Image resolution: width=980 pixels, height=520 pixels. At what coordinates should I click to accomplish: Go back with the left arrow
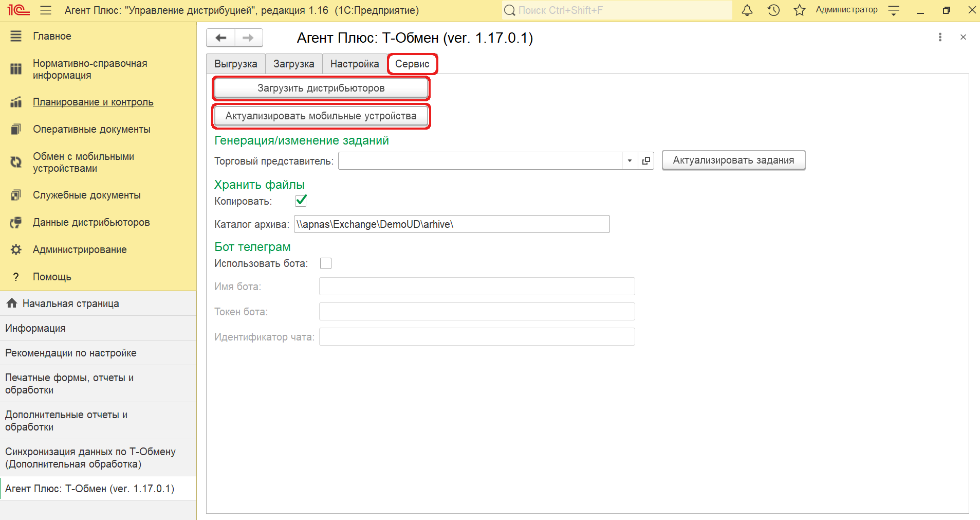click(x=221, y=38)
